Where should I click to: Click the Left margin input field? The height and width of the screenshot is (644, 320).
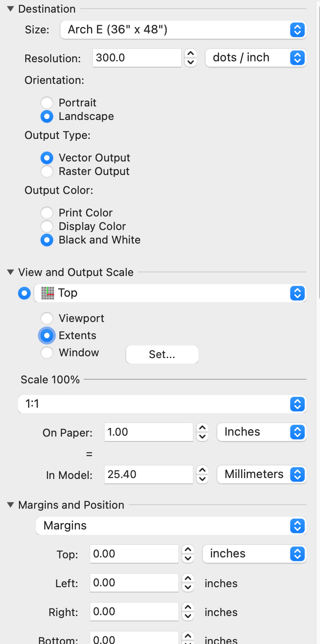click(x=134, y=583)
